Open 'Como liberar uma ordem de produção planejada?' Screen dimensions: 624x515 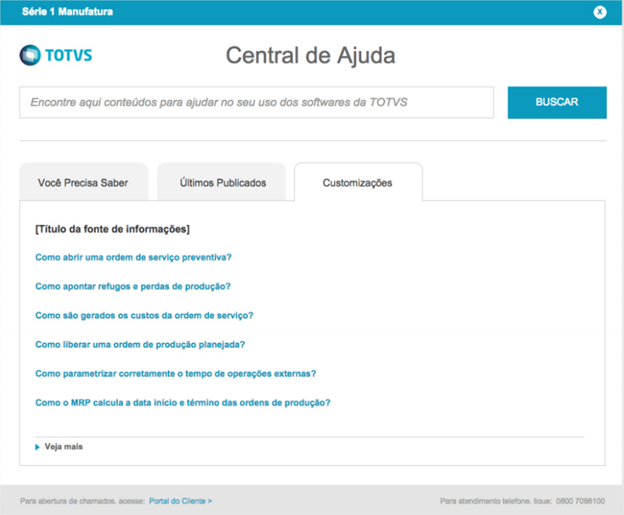(x=140, y=344)
